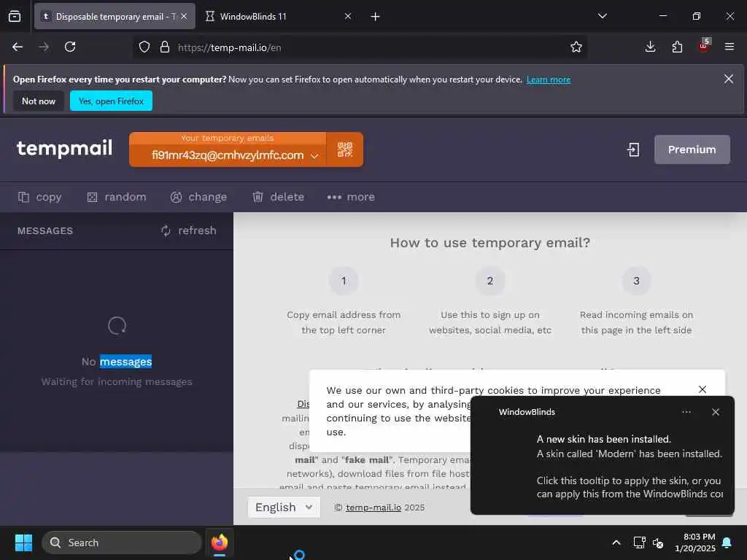The image size is (747, 560).
Task: Click highlighted word messages
Action: (125, 362)
